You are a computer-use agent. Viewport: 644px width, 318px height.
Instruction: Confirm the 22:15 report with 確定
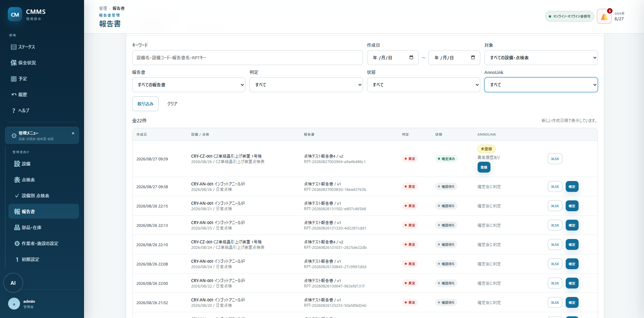pyautogui.click(x=572, y=206)
